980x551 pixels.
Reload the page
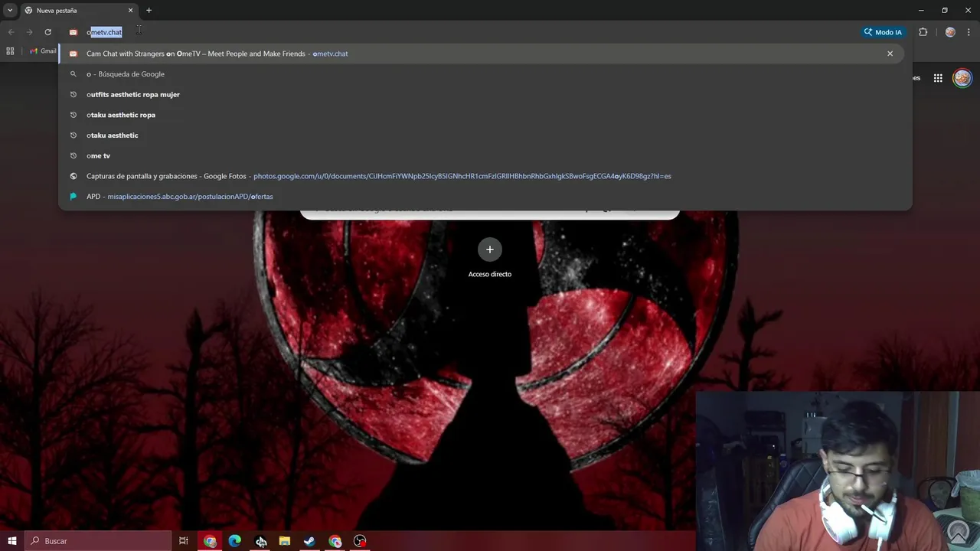coord(47,32)
